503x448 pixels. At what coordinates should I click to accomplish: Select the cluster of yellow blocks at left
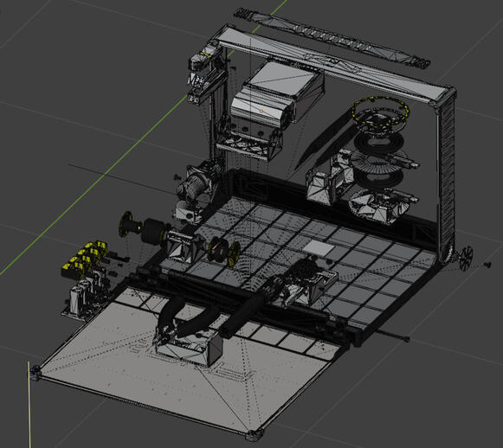click(84, 259)
